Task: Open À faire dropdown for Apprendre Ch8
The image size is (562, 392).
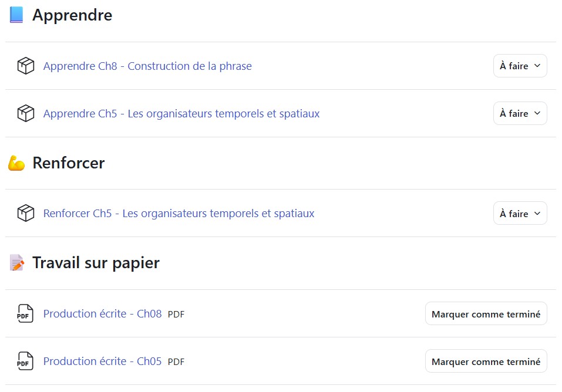Action: (x=520, y=66)
